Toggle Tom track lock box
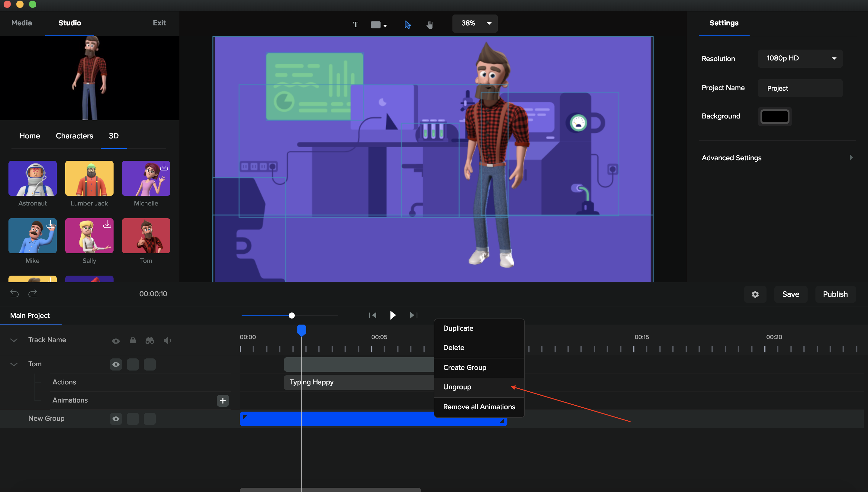This screenshot has height=492, width=868. [x=133, y=364]
